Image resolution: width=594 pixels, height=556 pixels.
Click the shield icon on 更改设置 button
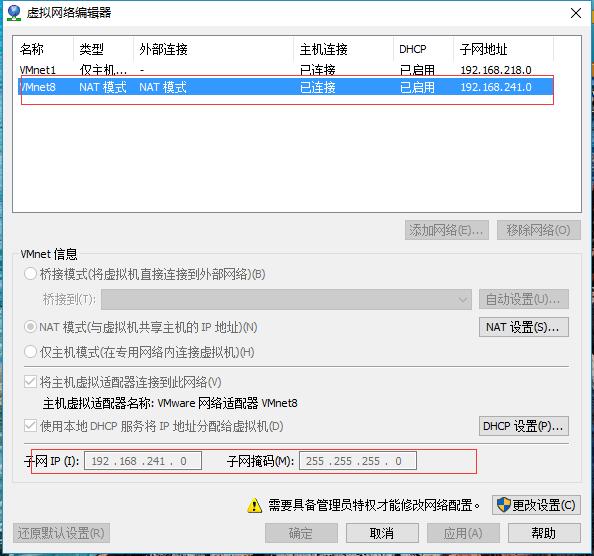pos(503,505)
